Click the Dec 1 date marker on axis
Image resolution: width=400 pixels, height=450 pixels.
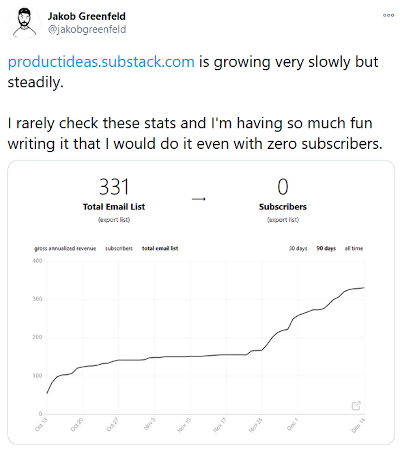point(292,424)
